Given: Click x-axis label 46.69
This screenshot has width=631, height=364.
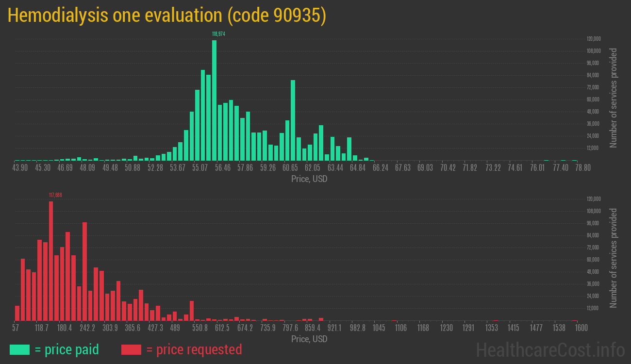Looking at the screenshot, I should click(65, 168).
